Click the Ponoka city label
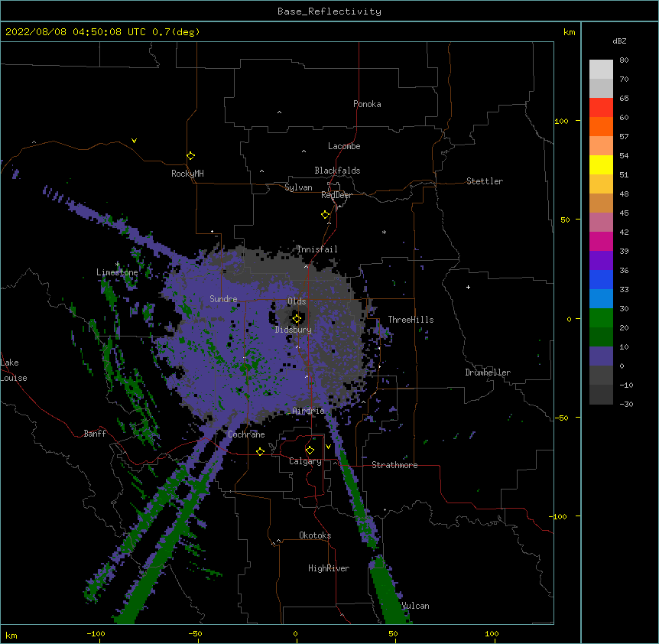Image resolution: width=659 pixels, height=644 pixels. [367, 104]
